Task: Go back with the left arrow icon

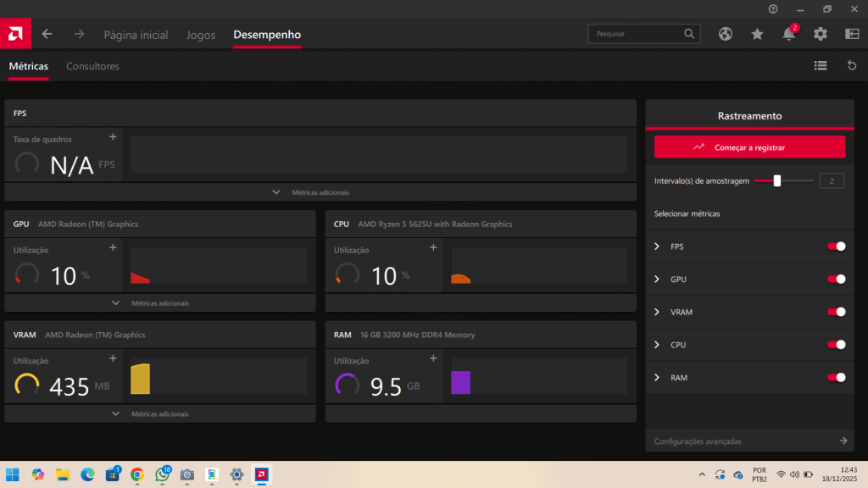Action: (x=47, y=34)
